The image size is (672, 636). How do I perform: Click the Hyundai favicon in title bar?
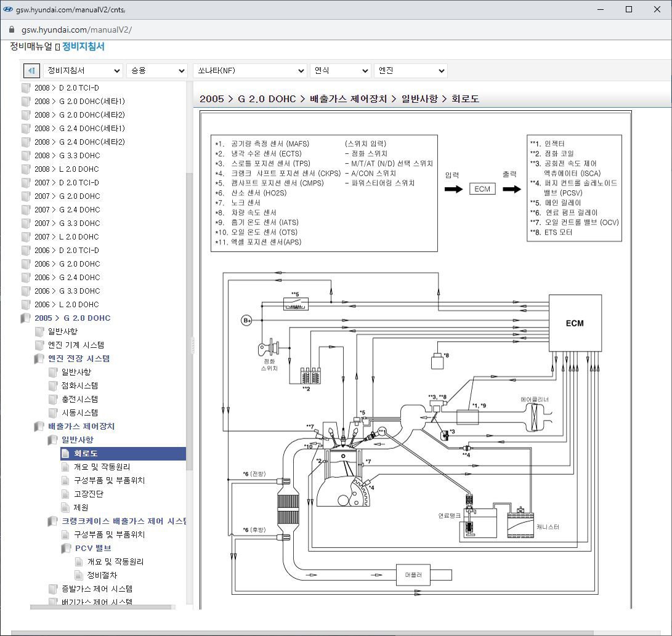(x=8, y=9)
